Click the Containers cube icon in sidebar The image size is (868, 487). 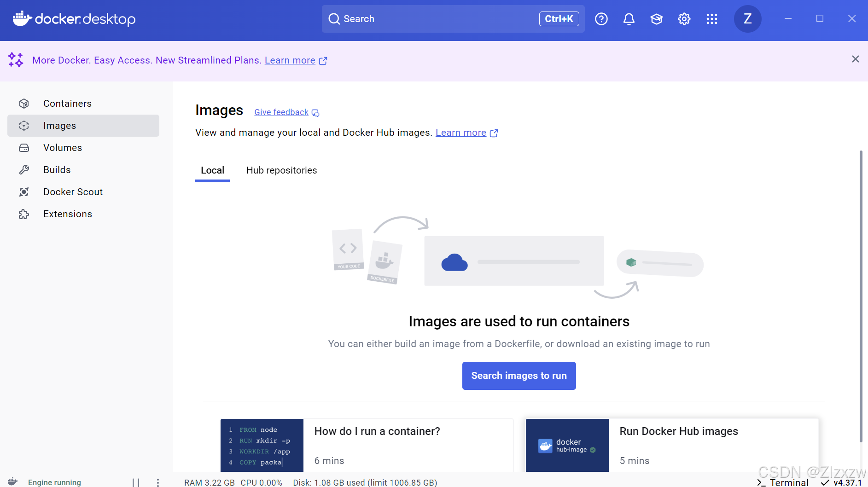24,104
